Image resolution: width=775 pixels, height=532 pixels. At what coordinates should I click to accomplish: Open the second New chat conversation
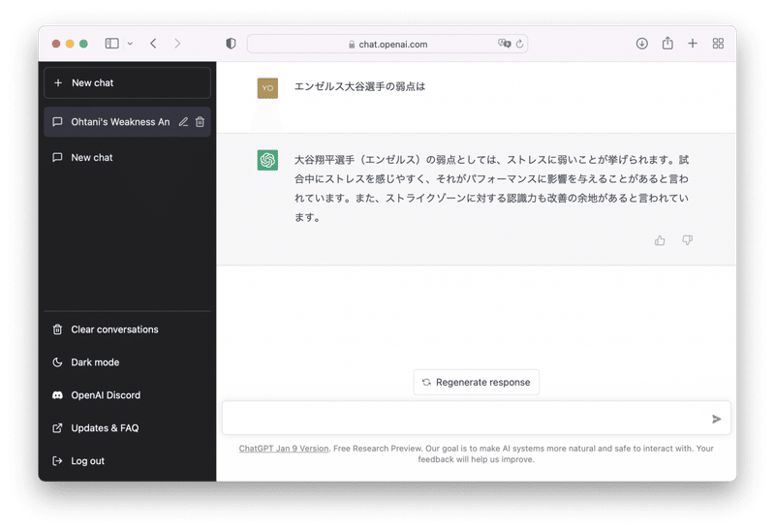(x=128, y=157)
